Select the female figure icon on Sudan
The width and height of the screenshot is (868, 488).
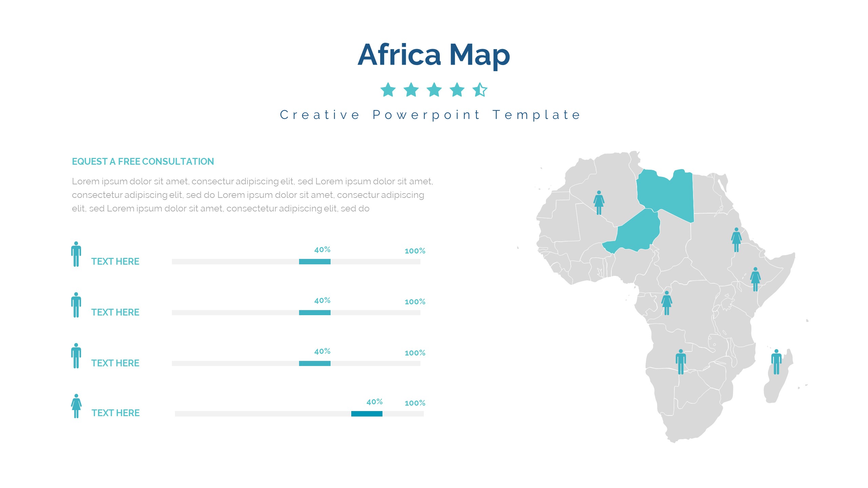pyautogui.click(x=736, y=240)
